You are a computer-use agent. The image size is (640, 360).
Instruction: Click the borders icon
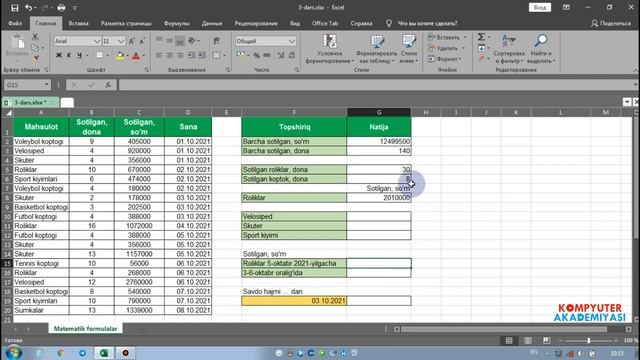[x=100, y=55]
